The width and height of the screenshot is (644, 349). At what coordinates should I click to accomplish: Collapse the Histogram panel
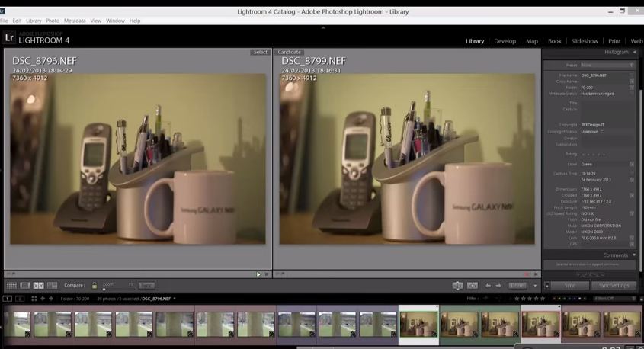pyautogui.click(x=633, y=52)
